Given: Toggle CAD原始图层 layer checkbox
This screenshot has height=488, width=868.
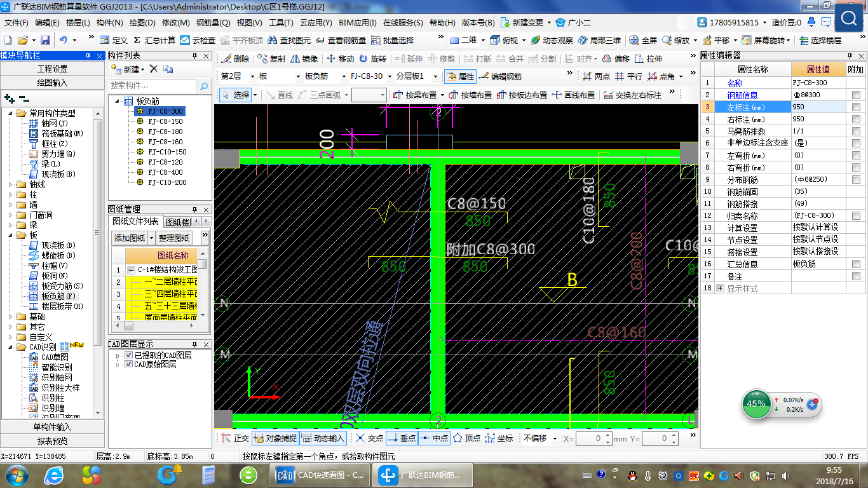Looking at the screenshot, I should [129, 364].
